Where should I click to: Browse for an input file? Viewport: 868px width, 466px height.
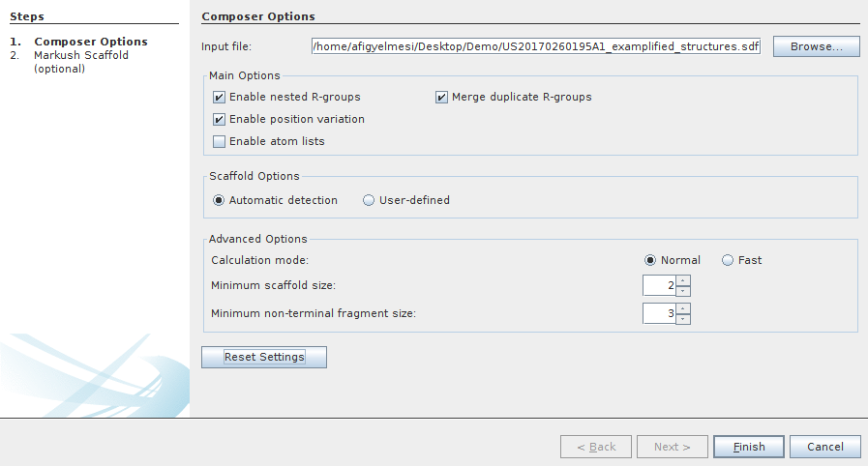[x=816, y=46]
